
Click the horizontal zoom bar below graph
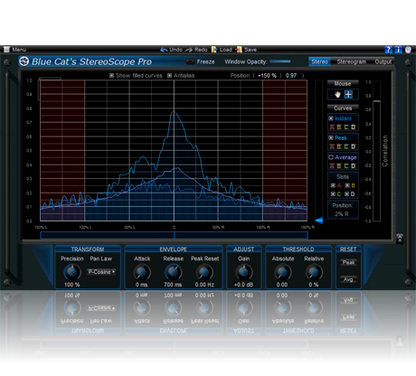pos(174,235)
